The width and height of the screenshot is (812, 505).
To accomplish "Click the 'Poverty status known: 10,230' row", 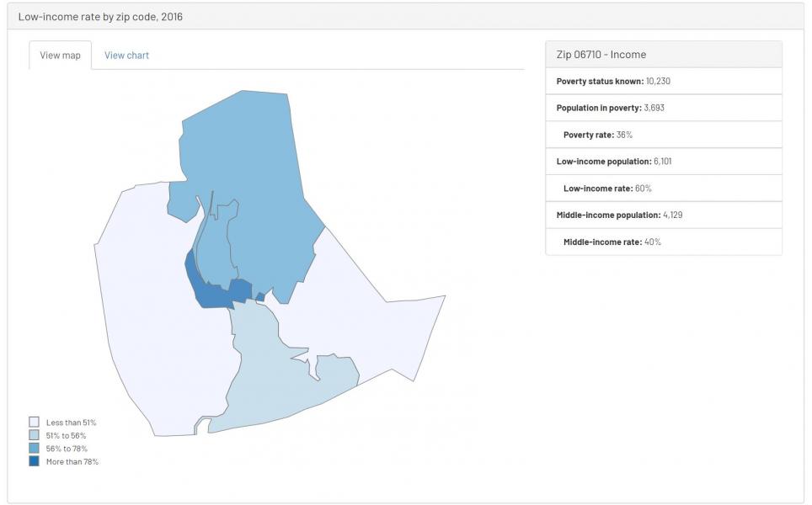I will point(664,82).
